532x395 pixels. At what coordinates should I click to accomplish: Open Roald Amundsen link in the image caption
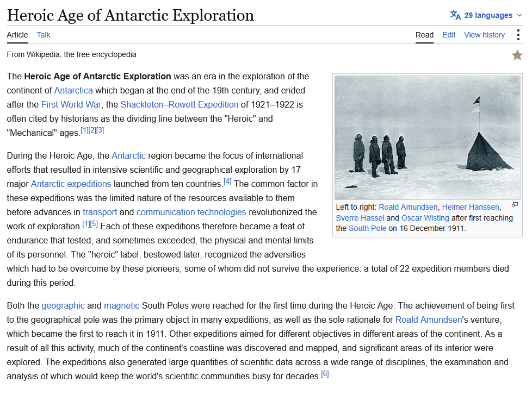point(408,208)
